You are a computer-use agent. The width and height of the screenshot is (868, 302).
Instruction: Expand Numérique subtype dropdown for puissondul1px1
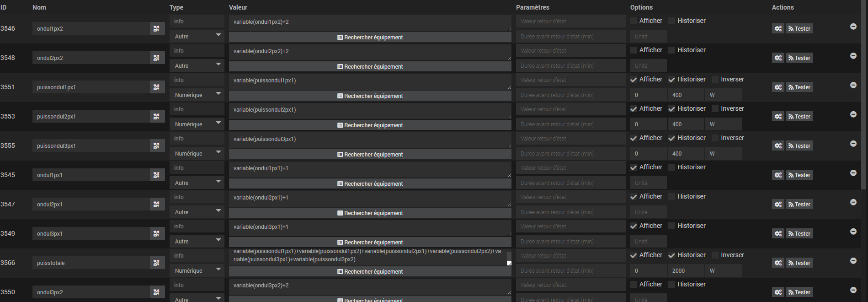click(196, 95)
